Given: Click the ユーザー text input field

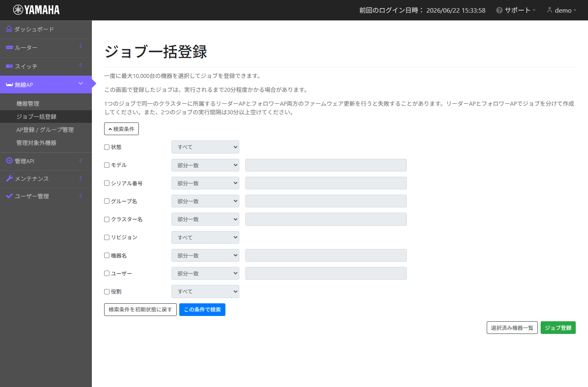Looking at the screenshot, I should click(326, 274).
